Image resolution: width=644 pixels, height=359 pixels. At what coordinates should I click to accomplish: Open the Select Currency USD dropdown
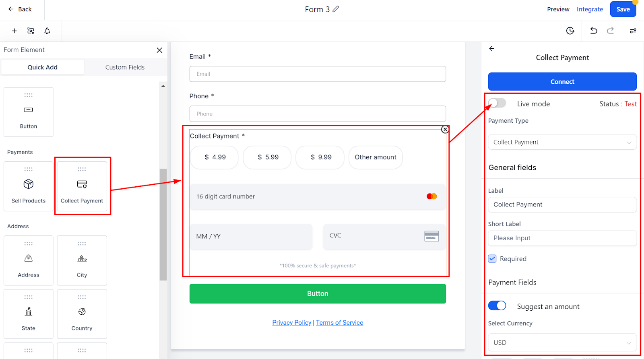tap(562, 342)
